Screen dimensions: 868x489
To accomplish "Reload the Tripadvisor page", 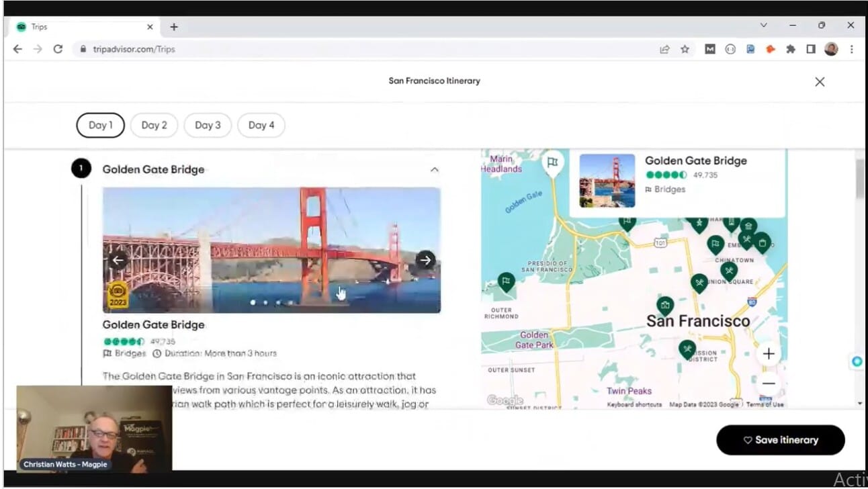I will [58, 49].
